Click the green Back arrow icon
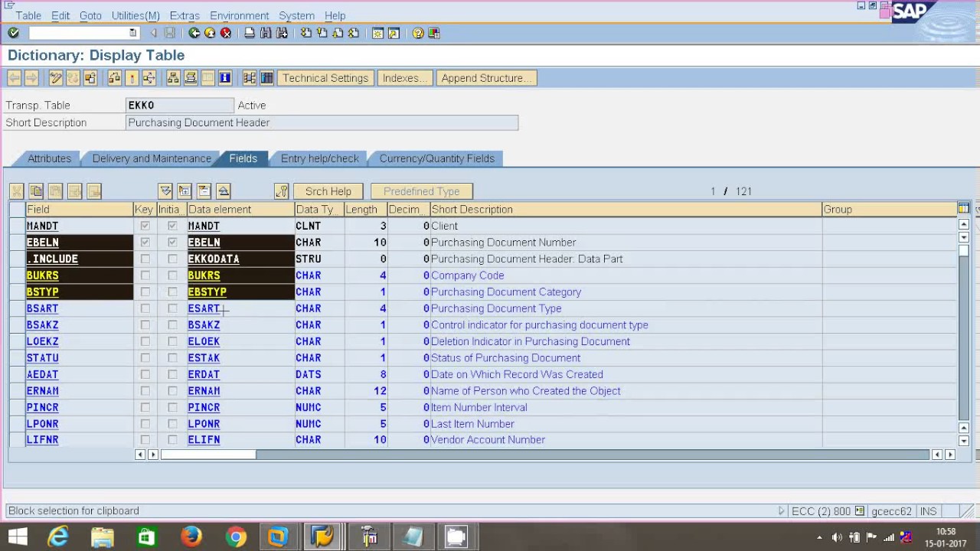This screenshot has width=980, height=551. pyautogui.click(x=194, y=33)
